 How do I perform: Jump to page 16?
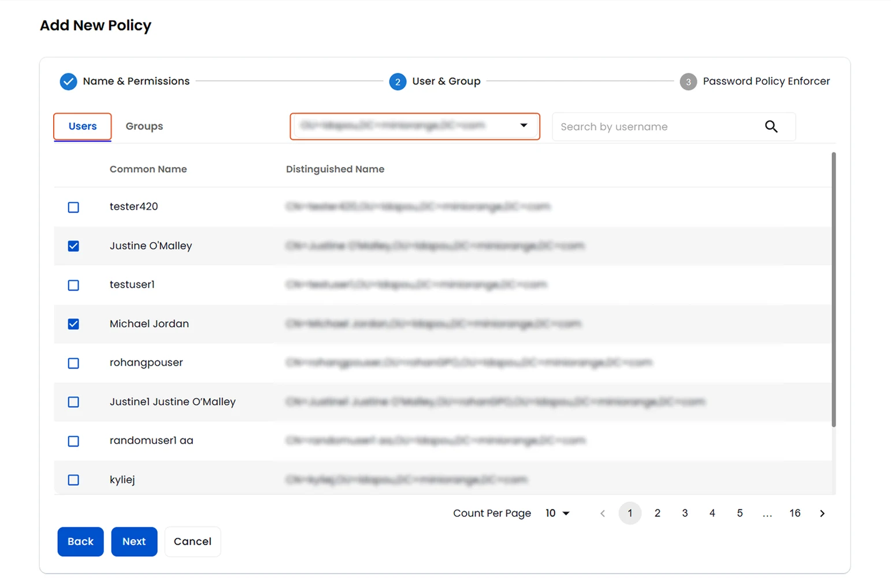(795, 513)
